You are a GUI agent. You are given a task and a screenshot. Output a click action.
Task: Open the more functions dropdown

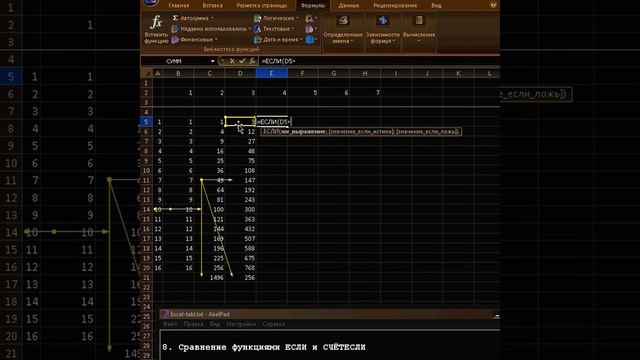pyautogui.click(x=311, y=40)
